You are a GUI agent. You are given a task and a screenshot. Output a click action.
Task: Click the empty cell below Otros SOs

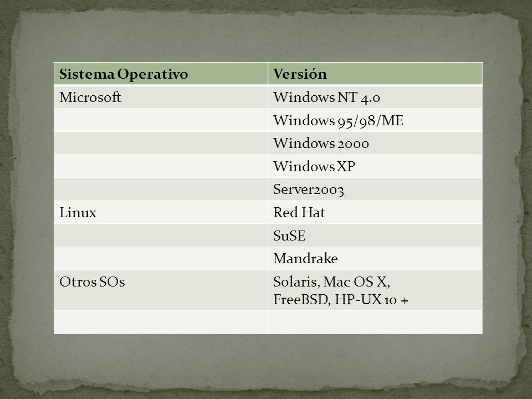tap(161, 323)
